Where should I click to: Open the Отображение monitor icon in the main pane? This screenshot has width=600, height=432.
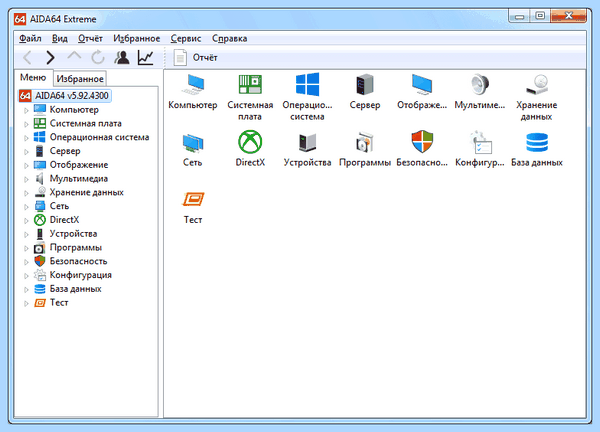[x=422, y=85]
